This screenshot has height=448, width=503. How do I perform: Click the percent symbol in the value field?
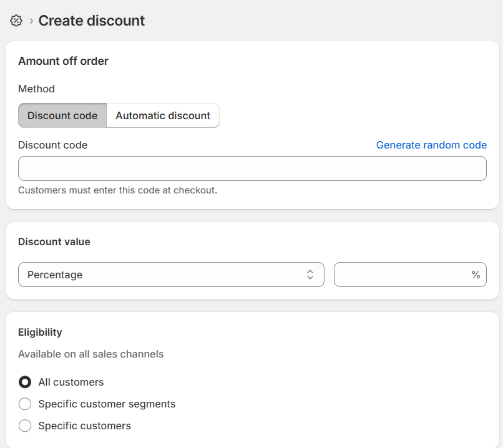click(476, 275)
